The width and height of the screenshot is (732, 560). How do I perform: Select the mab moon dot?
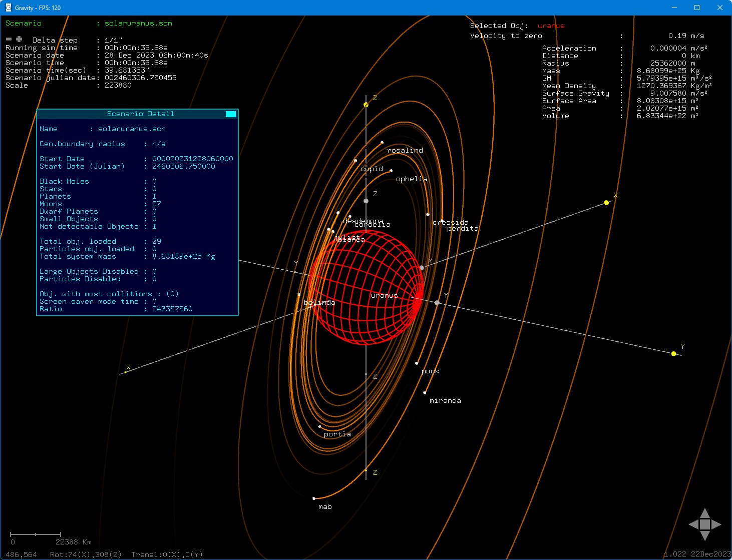point(314,498)
